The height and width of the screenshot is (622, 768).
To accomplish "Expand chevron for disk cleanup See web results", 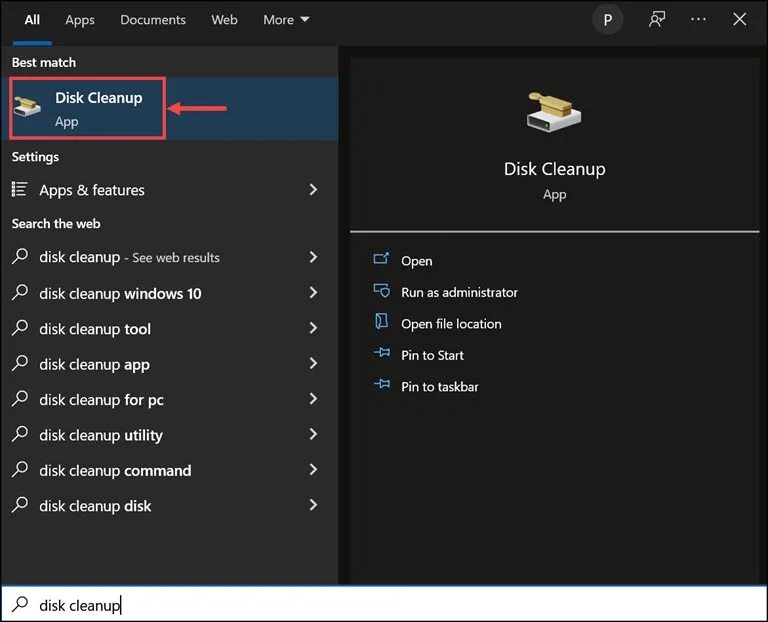I will pos(313,257).
